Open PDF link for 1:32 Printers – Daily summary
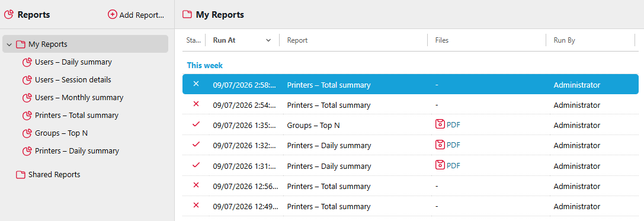The height and width of the screenshot is (221, 644). pos(453,145)
